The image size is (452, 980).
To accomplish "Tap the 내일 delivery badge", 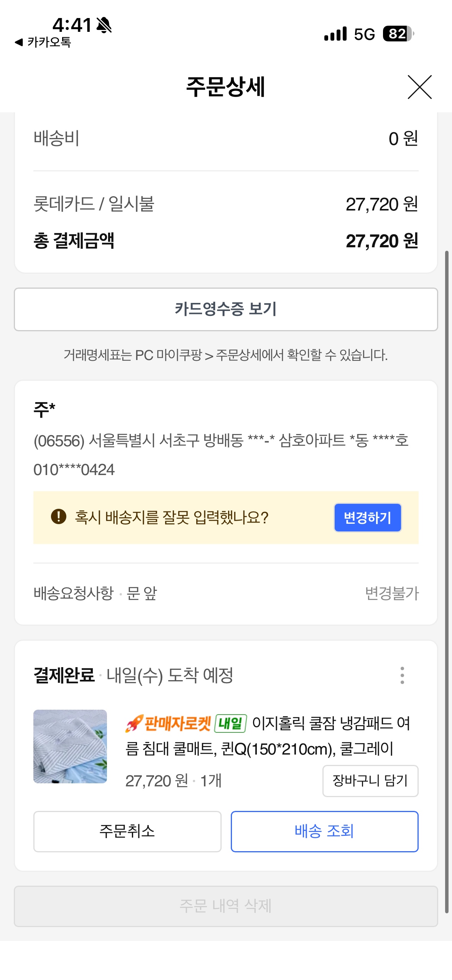I will click(230, 723).
